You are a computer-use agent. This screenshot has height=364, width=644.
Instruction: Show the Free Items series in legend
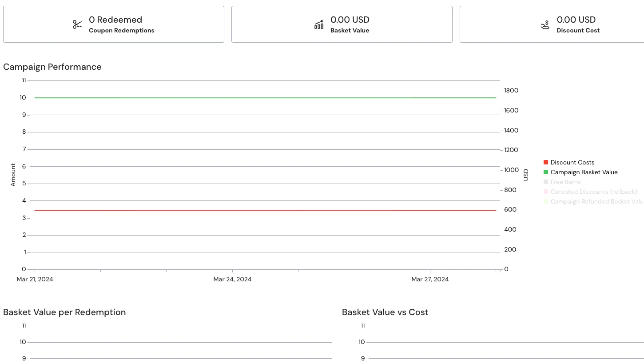click(x=565, y=182)
